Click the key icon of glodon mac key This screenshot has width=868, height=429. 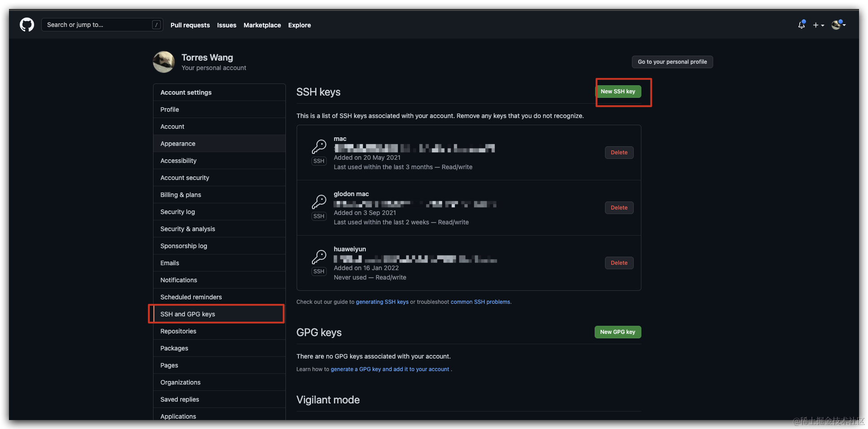[319, 201]
